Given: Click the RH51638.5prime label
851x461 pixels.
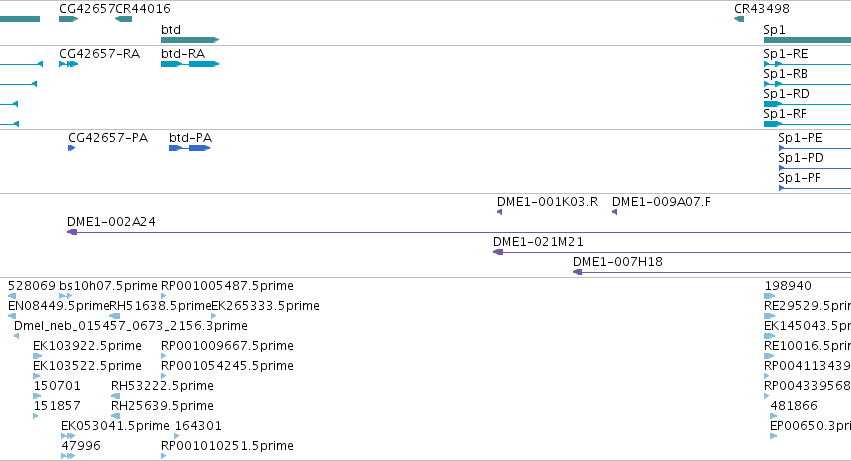Looking at the screenshot, I should pos(161,306).
